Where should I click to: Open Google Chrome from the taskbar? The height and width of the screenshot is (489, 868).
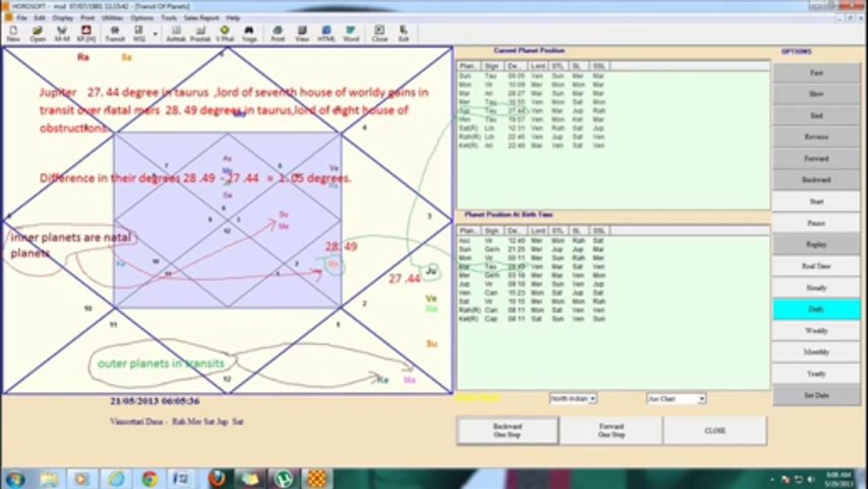pyautogui.click(x=150, y=479)
